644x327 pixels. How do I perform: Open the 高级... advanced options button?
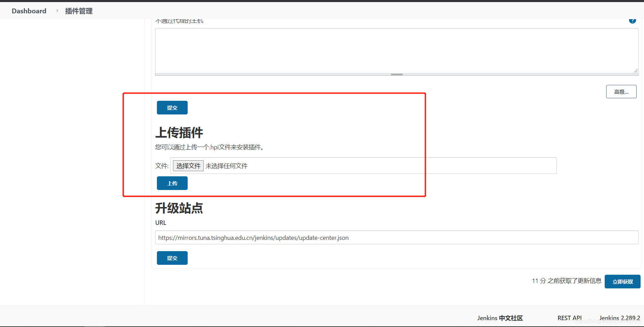(621, 92)
